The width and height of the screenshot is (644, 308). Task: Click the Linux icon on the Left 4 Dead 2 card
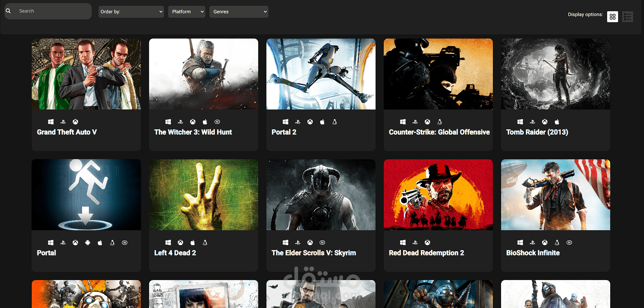pyautogui.click(x=205, y=243)
